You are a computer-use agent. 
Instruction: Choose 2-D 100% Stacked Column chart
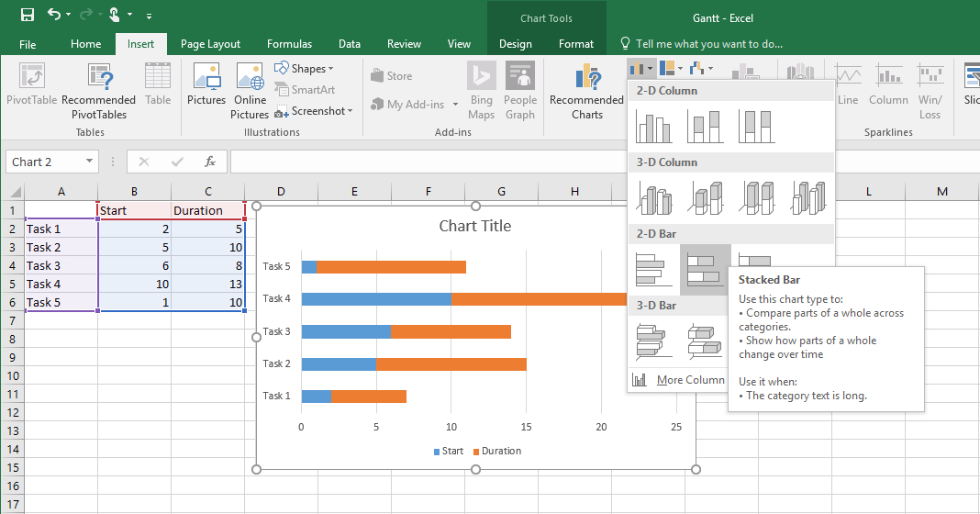756,126
